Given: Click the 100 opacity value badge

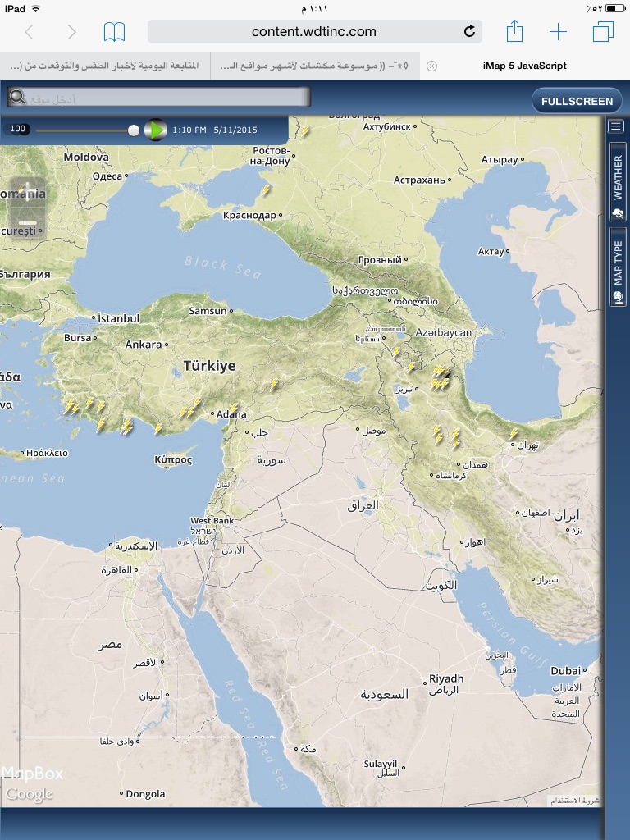Looking at the screenshot, I should click(18, 129).
